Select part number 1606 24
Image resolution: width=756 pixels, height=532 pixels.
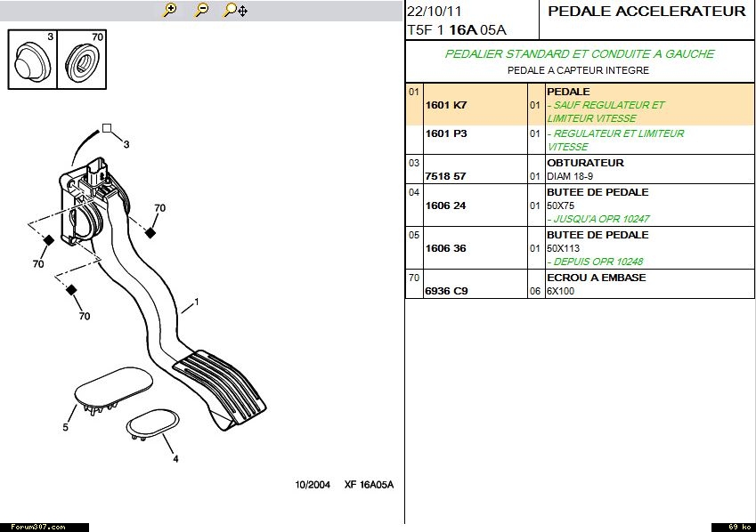coord(446,206)
